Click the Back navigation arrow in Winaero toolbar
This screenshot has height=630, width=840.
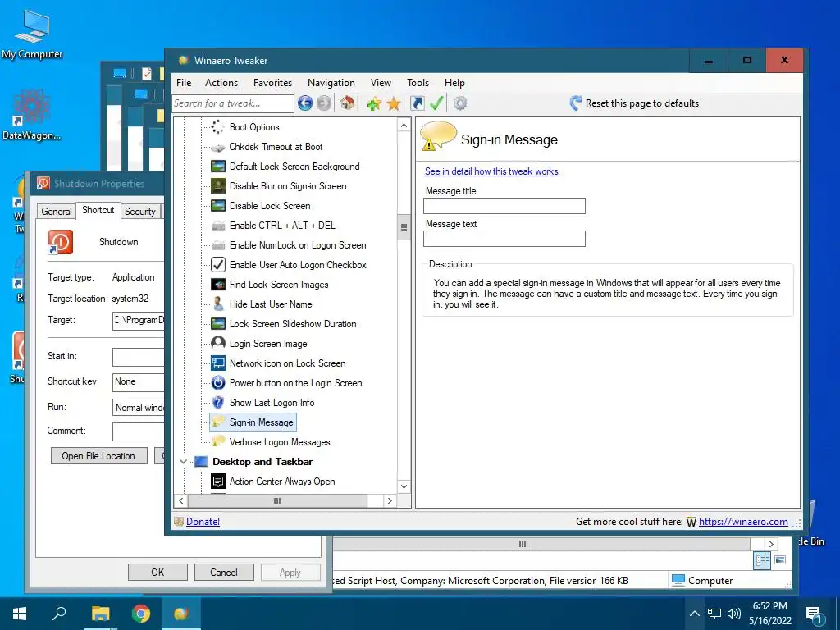point(305,103)
